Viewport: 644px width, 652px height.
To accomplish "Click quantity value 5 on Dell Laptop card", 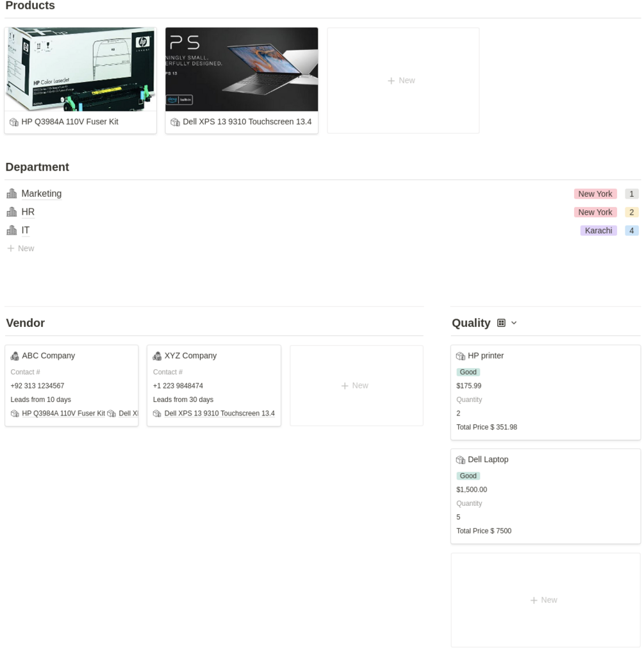I will [458, 517].
